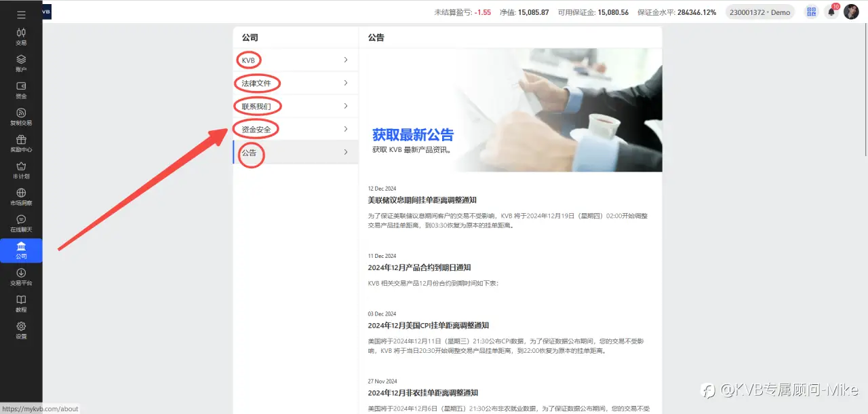Open announcement 2024年12月产品合约到期日通知
The height and width of the screenshot is (414, 868).
[419, 267]
